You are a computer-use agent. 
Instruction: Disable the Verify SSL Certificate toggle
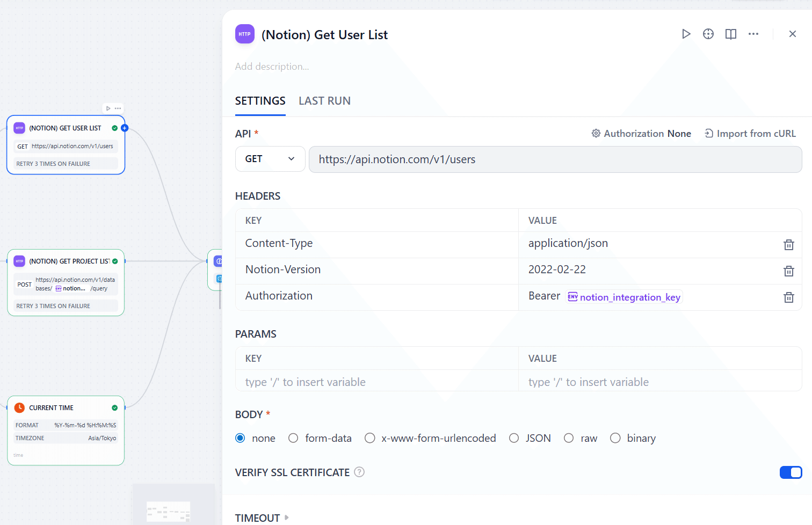pos(791,472)
